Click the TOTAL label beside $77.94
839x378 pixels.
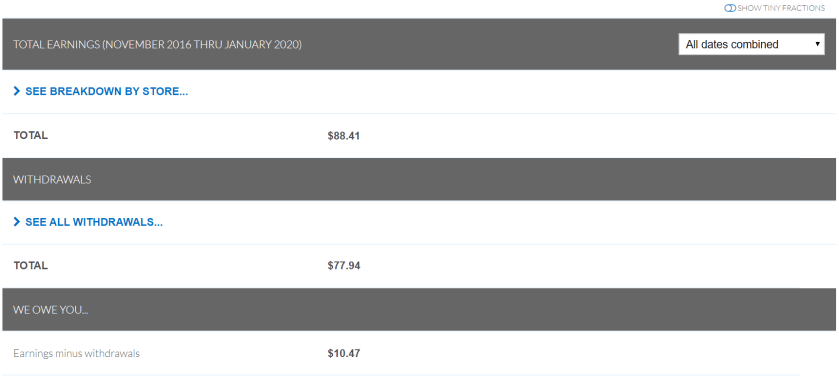point(30,266)
